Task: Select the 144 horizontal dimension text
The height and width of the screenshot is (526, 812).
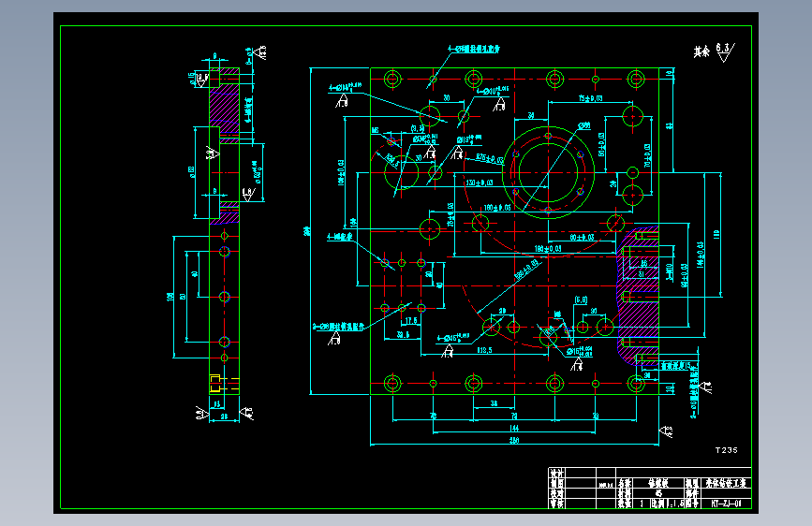Action: pyautogui.click(x=514, y=428)
